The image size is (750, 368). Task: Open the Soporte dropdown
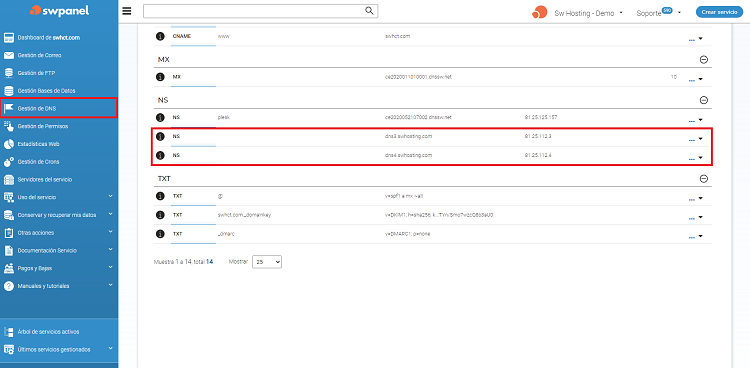pyautogui.click(x=658, y=13)
